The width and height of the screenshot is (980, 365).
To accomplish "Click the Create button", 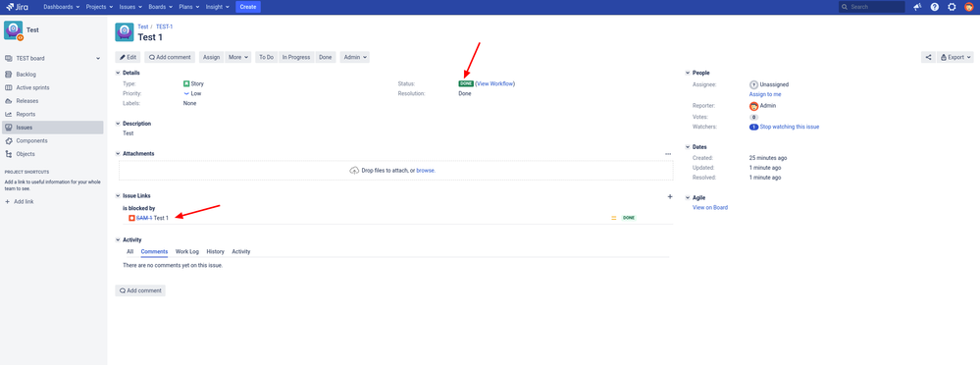I will point(248,7).
